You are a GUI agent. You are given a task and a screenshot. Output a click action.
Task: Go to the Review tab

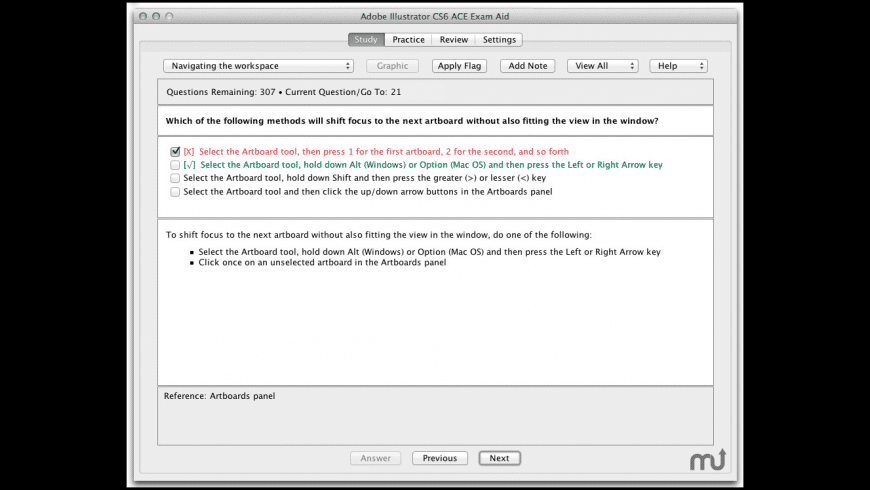click(454, 39)
